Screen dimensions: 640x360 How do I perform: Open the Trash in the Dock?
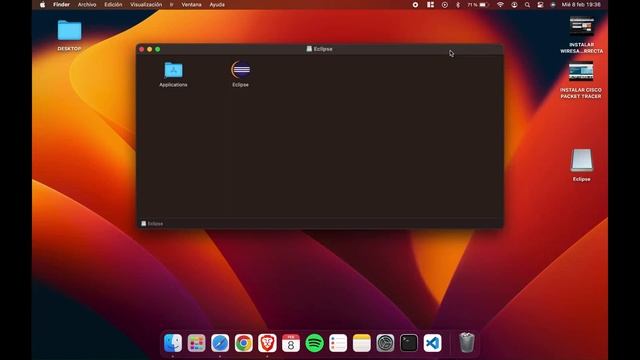[467, 342]
